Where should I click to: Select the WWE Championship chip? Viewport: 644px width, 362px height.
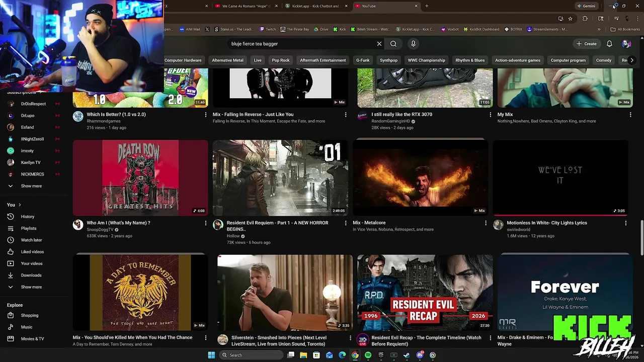pyautogui.click(x=426, y=60)
